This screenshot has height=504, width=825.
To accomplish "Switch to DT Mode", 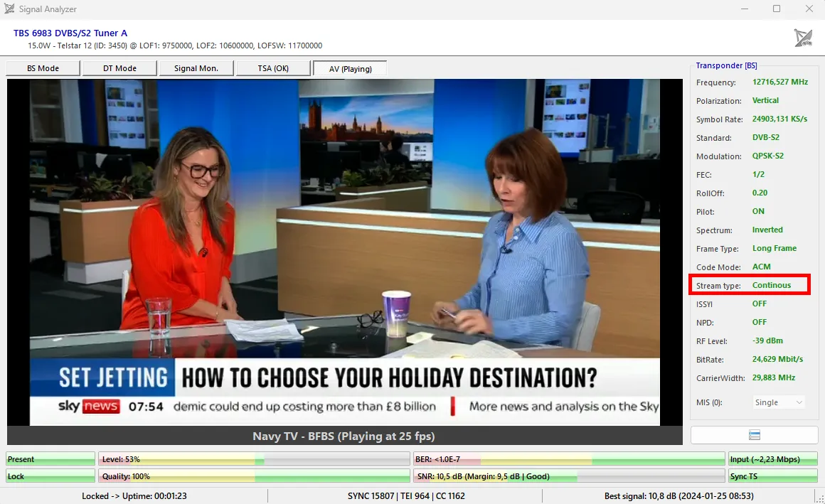I will tap(119, 68).
